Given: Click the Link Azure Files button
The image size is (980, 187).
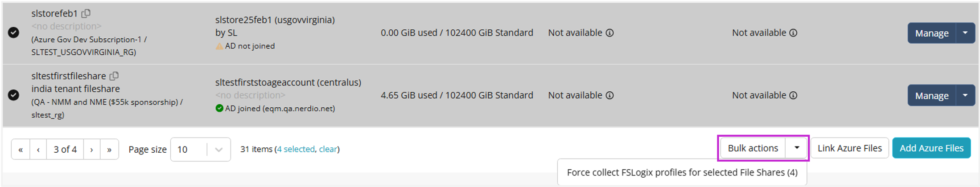Looking at the screenshot, I should (x=849, y=148).
